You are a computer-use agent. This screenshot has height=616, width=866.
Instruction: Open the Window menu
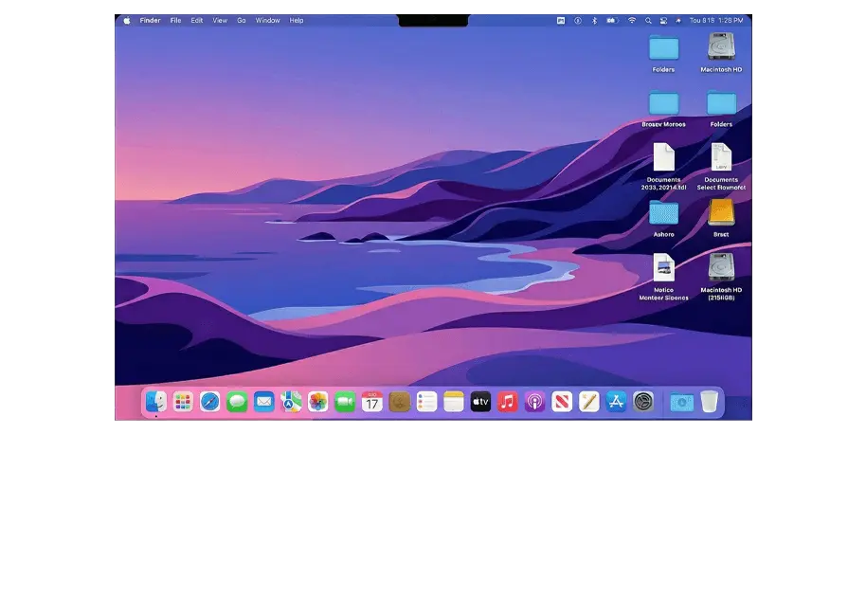coord(267,20)
